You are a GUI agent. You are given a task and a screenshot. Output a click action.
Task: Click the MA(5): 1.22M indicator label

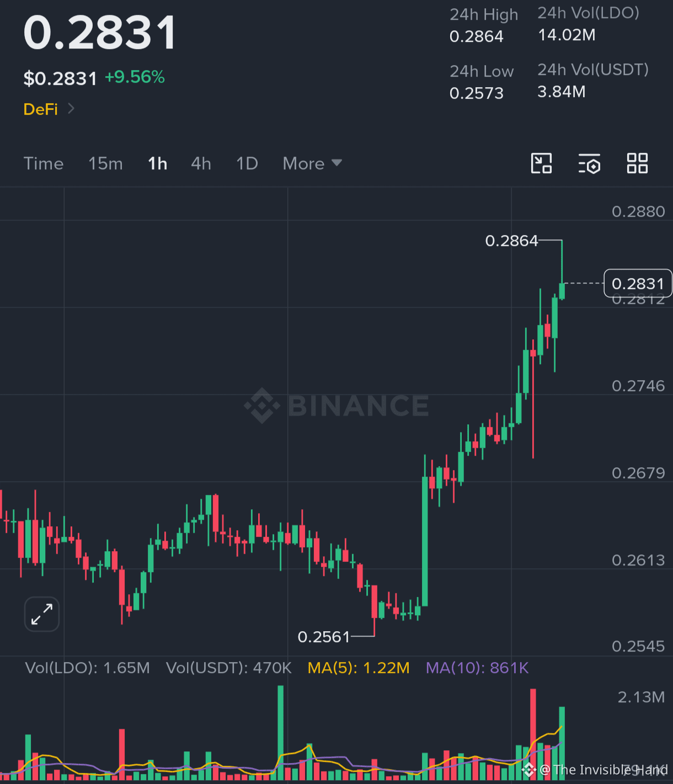pyautogui.click(x=359, y=668)
